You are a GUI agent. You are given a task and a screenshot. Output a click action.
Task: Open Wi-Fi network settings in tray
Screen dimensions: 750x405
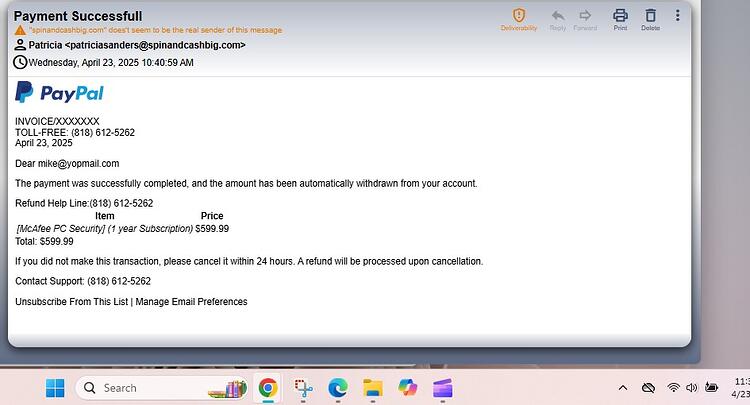pos(673,388)
